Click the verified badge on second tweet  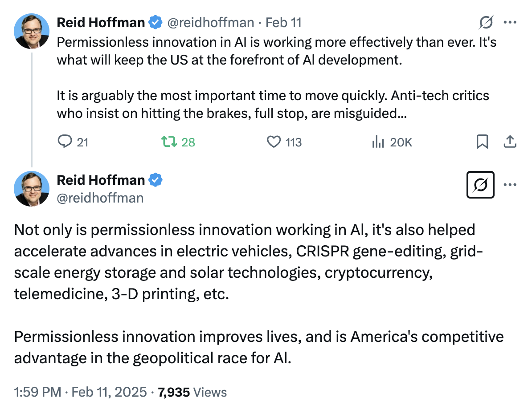(x=156, y=180)
